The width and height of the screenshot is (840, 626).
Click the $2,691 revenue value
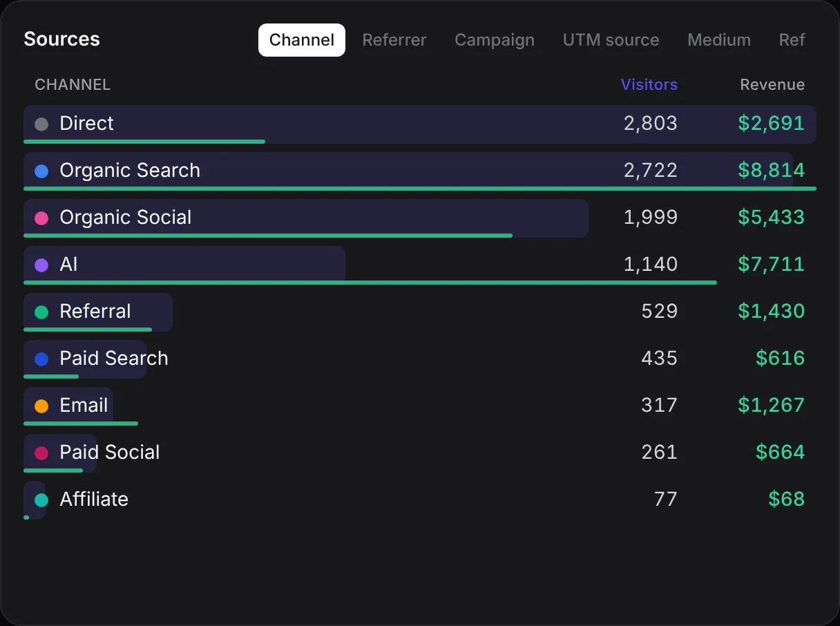[x=771, y=124]
